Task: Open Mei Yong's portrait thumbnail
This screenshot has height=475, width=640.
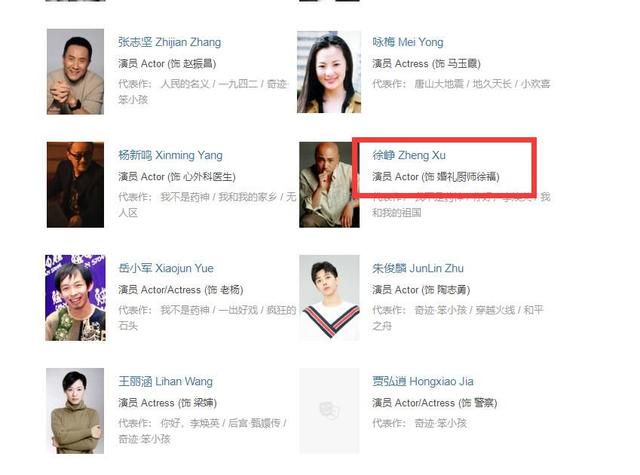Action: (329, 72)
